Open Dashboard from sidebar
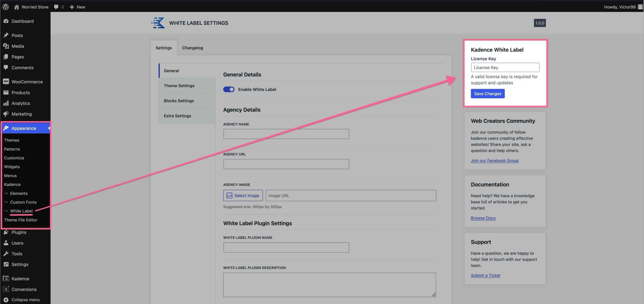Screen dimensions: 644x304 (x=22, y=21)
